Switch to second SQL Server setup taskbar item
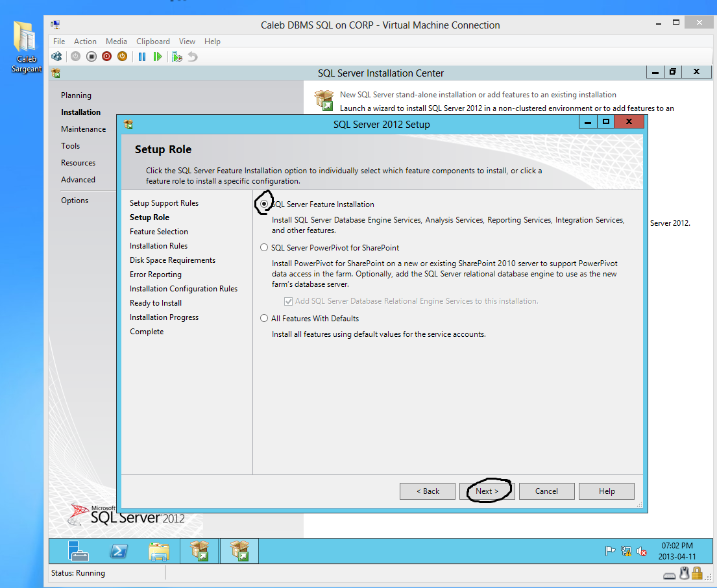Viewport: 717px width, 588px height. [239, 550]
